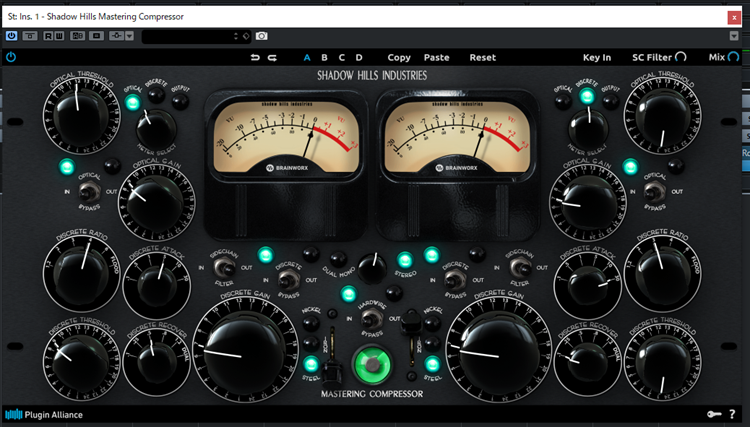Select preset bank A
Viewport: 750px width, 427px height.
pyautogui.click(x=307, y=58)
